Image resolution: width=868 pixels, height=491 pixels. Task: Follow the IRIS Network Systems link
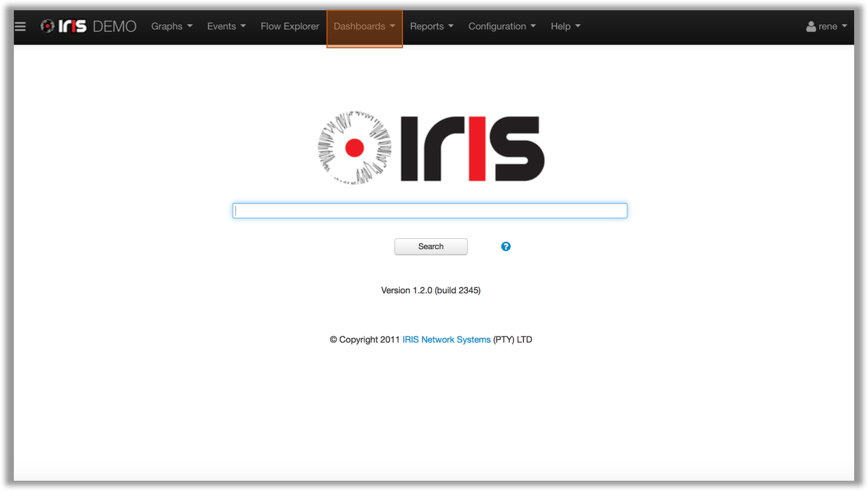pos(446,339)
